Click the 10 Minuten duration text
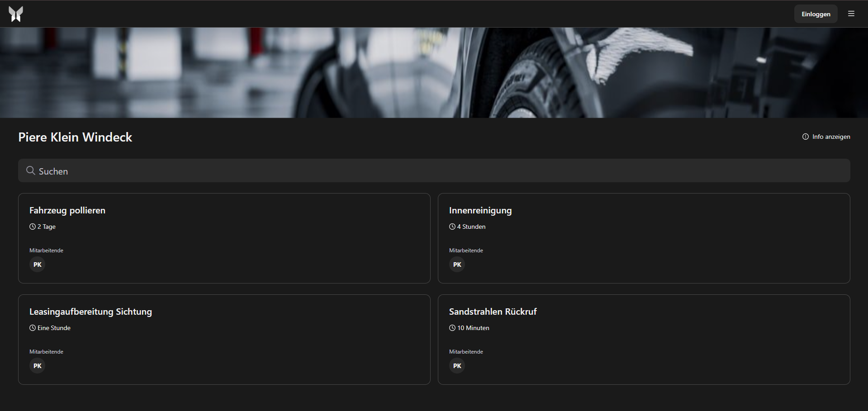868x411 pixels. coord(473,328)
